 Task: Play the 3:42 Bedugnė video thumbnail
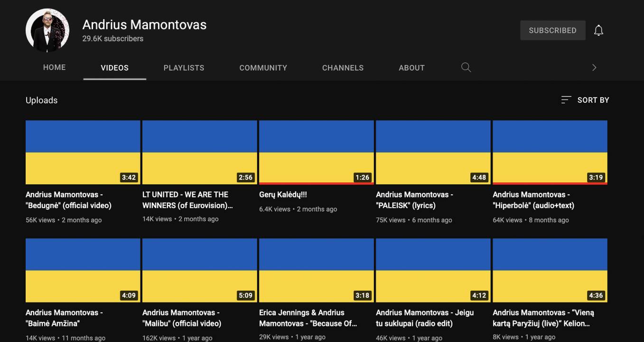pyautogui.click(x=83, y=152)
